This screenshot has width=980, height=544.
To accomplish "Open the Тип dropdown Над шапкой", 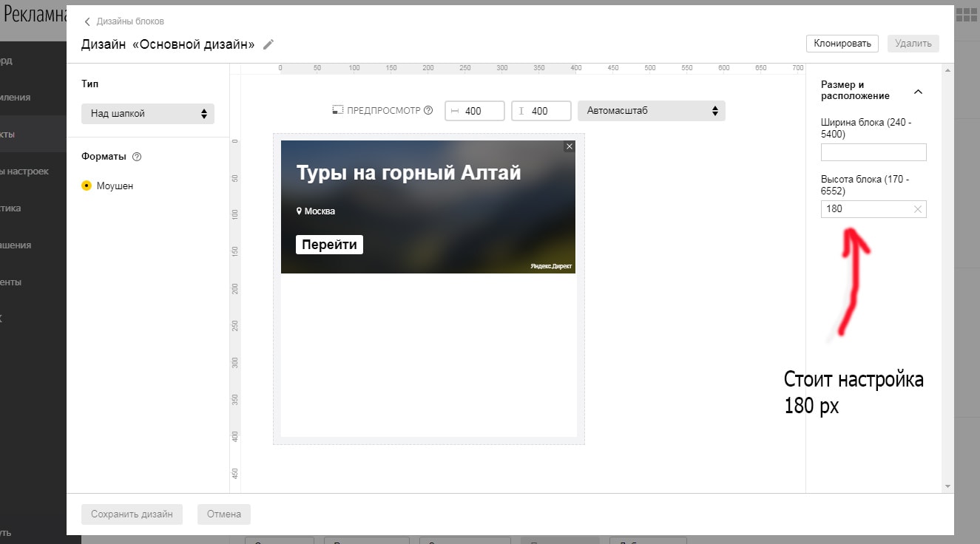I will tap(148, 114).
